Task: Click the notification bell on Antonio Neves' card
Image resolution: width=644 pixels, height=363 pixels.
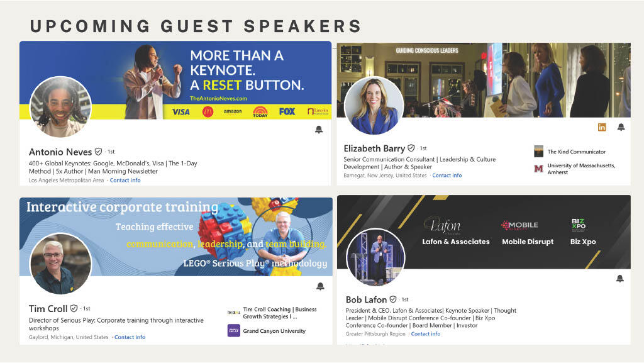Action: (x=319, y=130)
